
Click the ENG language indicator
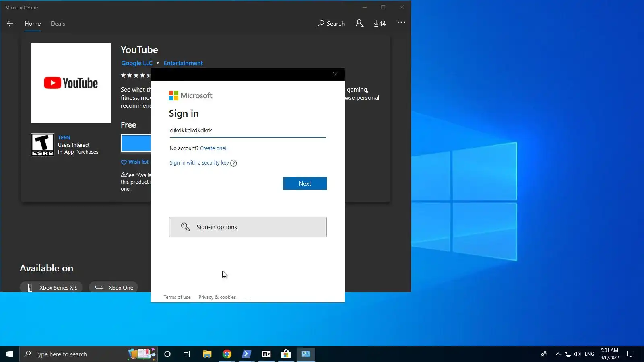click(x=589, y=354)
